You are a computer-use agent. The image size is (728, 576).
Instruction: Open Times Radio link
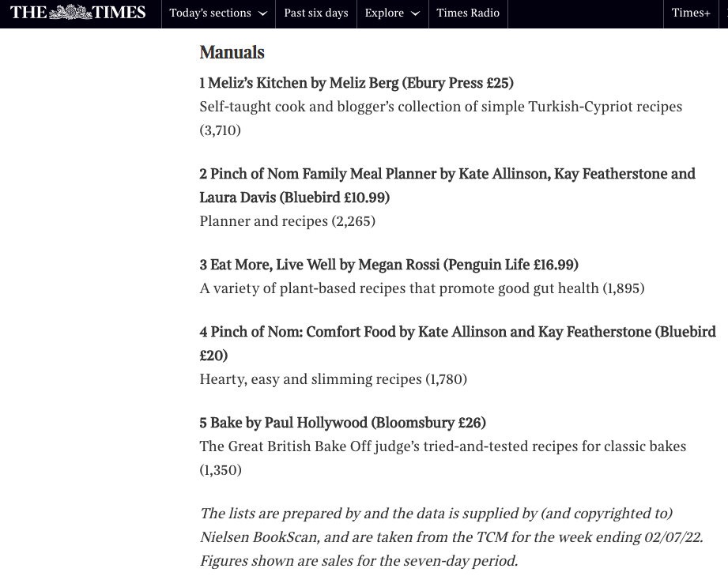(x=468, y=13)
